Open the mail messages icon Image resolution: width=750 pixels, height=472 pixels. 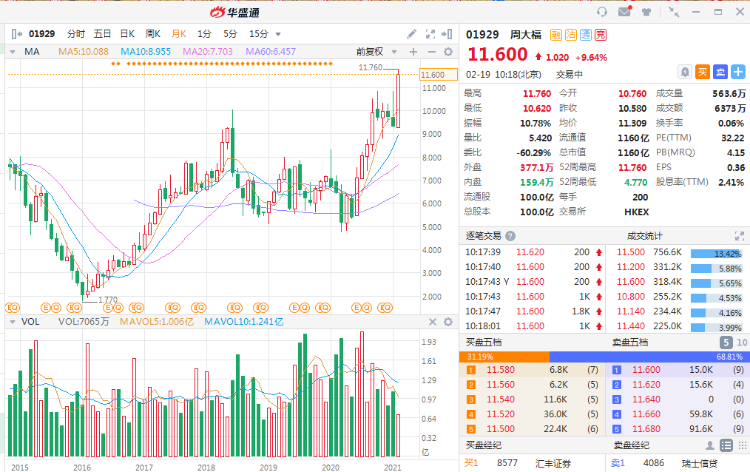[x=625, y=12]
